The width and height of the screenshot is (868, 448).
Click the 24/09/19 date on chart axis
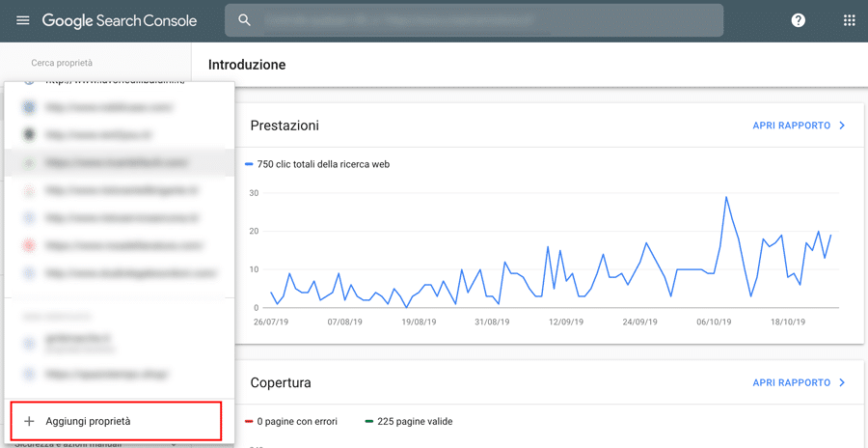tap(640, 322)
